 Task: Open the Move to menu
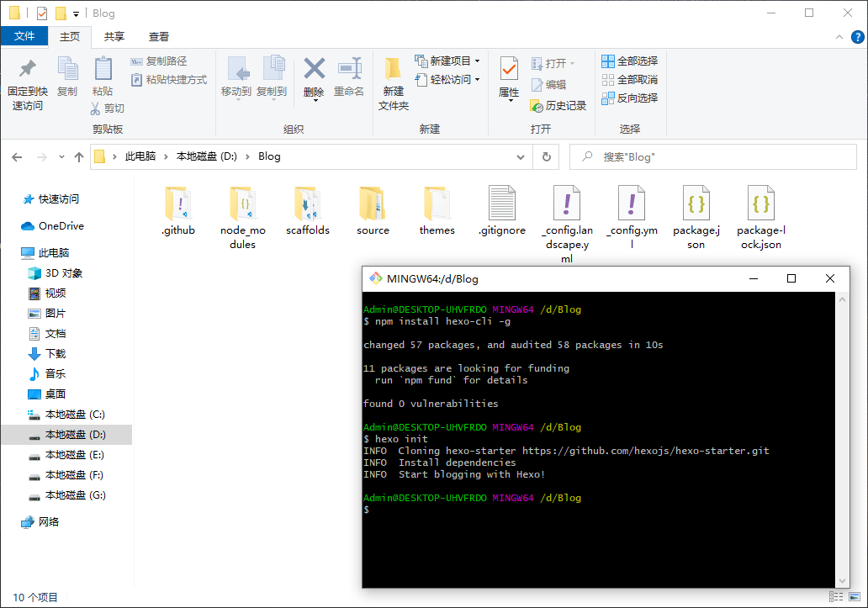236,77
